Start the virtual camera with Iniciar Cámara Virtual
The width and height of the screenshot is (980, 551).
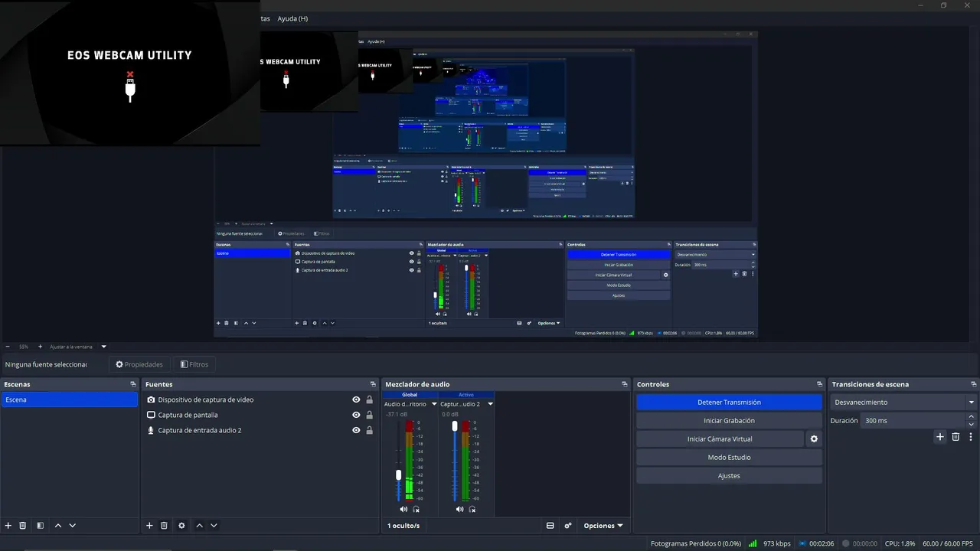point(720,439)
